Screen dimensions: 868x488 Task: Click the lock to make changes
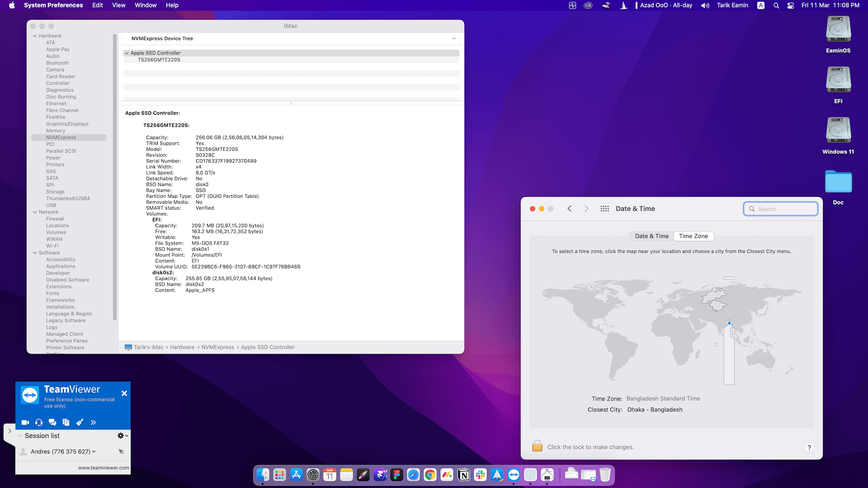[537, 446]
